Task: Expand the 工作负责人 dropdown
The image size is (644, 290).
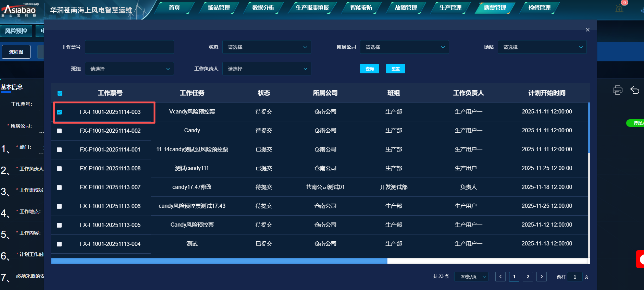Action: pyautogui.click(x=267, y=69)
